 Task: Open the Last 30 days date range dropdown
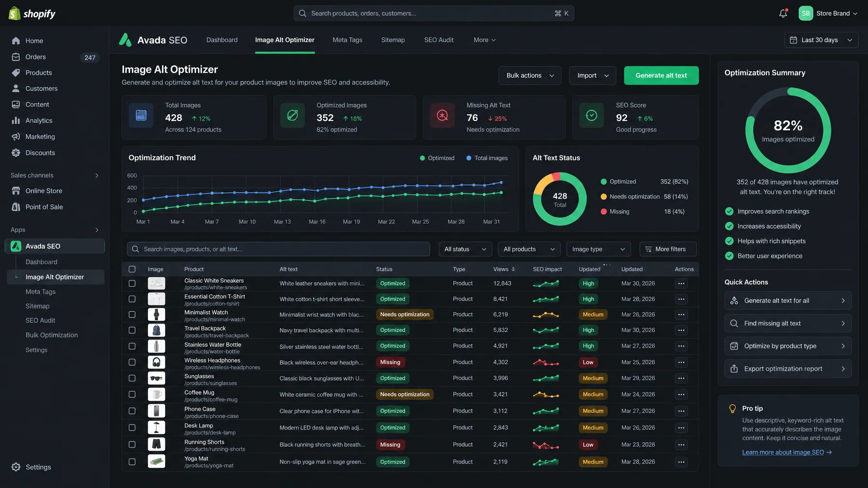click(821, 40)
